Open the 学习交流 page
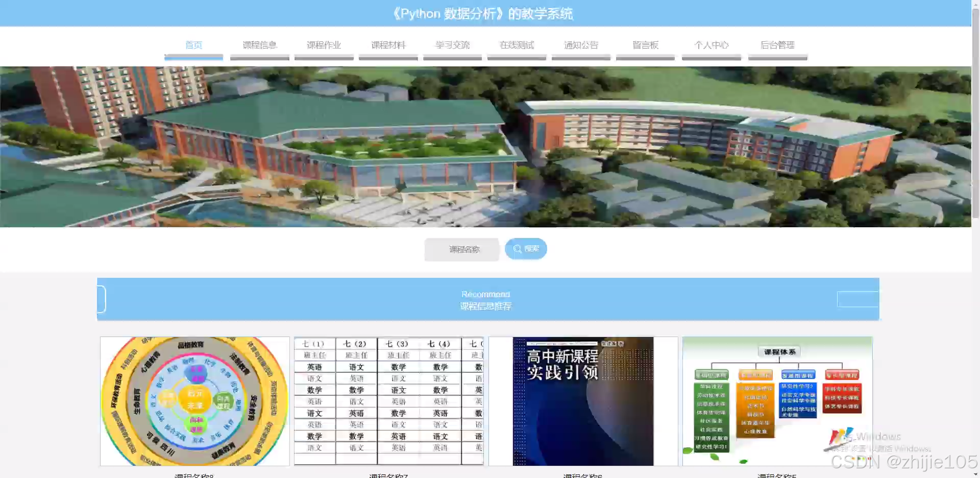Screen dimensions: 980x478 tap(452, 45)
